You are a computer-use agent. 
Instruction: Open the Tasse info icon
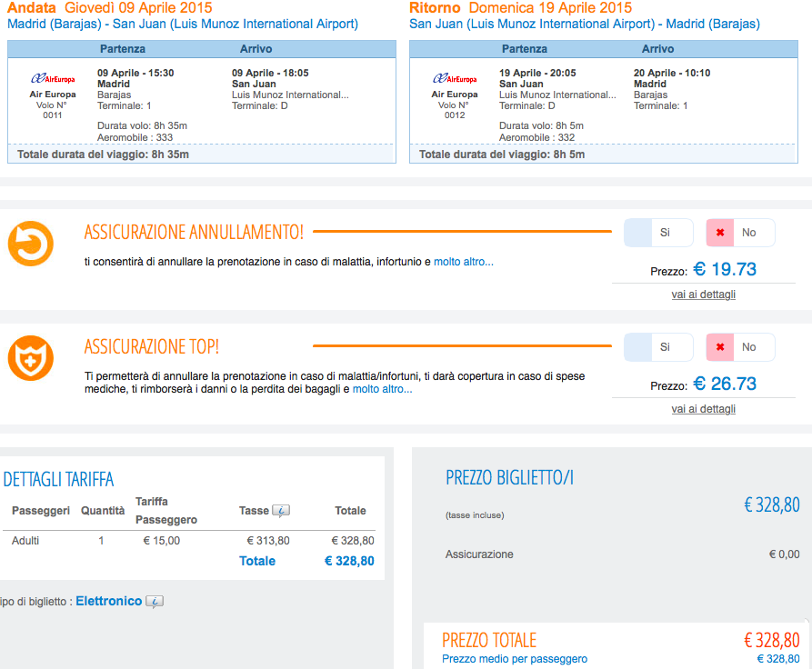click(281, 511)
